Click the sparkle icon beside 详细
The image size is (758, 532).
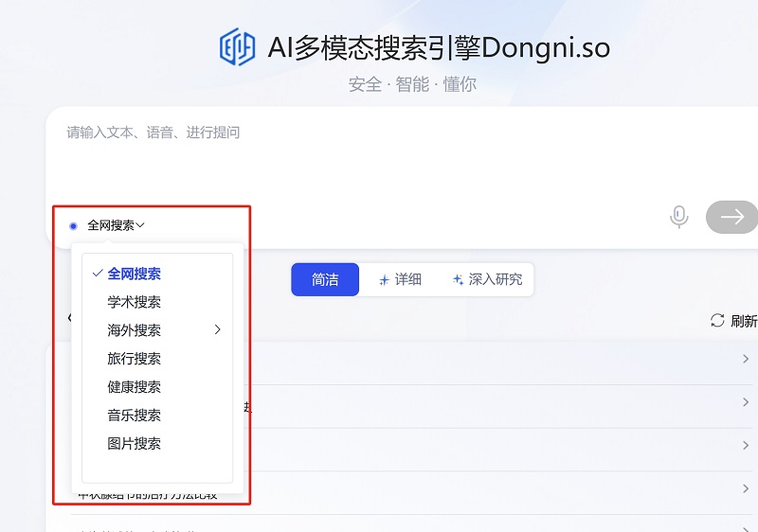coord(384,280)
